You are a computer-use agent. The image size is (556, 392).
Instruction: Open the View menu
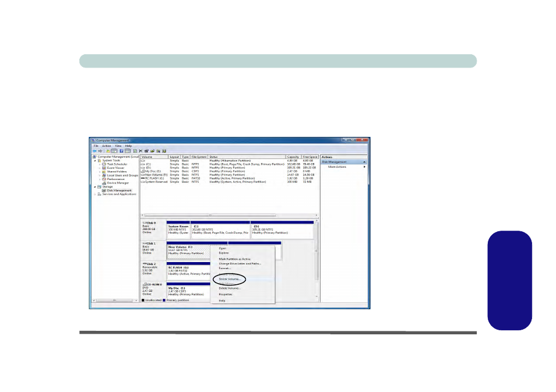point(118,146)
